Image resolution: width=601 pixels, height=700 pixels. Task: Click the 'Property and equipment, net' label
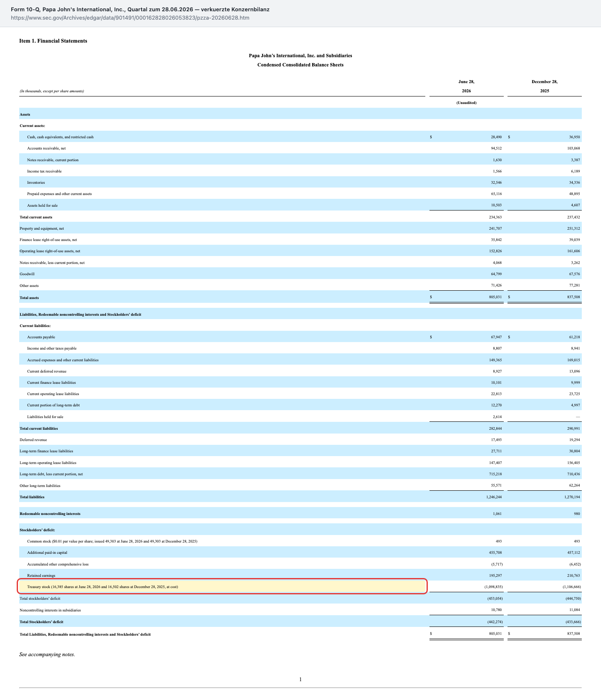[42, 228]
